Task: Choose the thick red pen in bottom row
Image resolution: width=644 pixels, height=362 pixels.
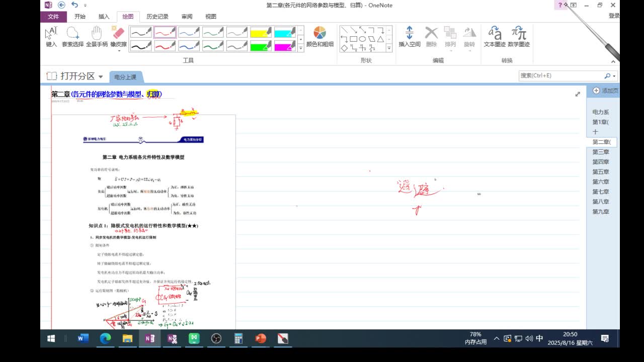Action: click(165, 46)
